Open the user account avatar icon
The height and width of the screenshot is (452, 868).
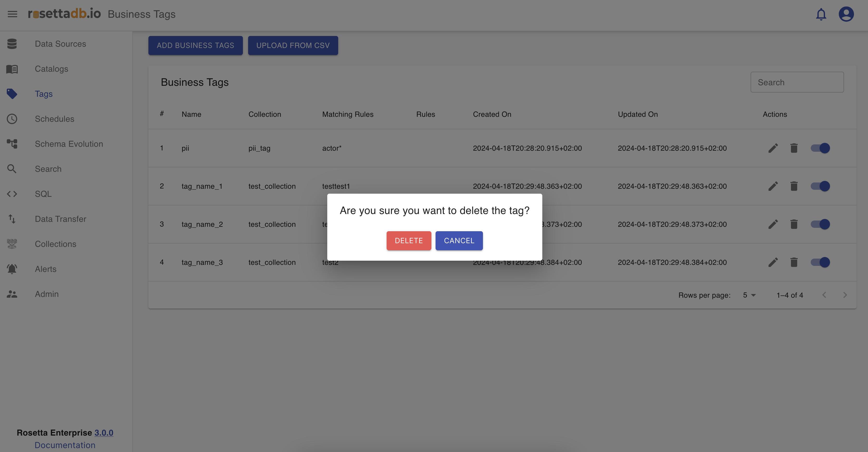tap(846, 14)
